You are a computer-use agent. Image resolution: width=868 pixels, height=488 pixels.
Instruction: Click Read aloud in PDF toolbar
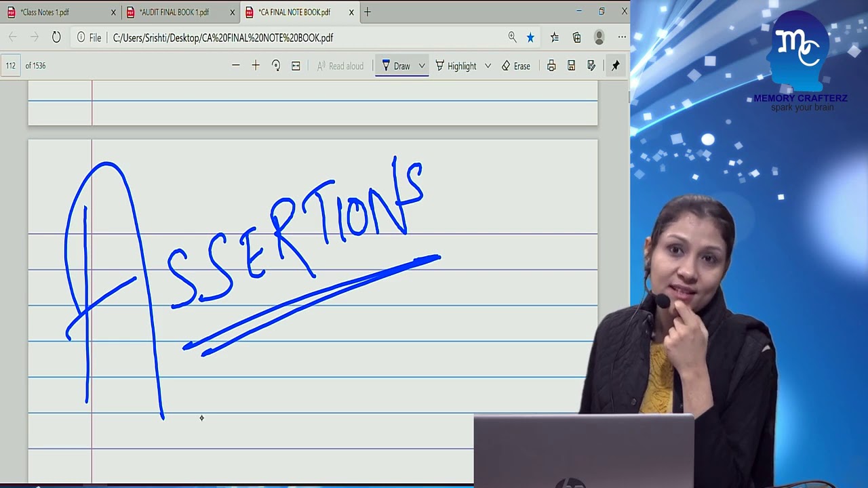click(340, 66)
